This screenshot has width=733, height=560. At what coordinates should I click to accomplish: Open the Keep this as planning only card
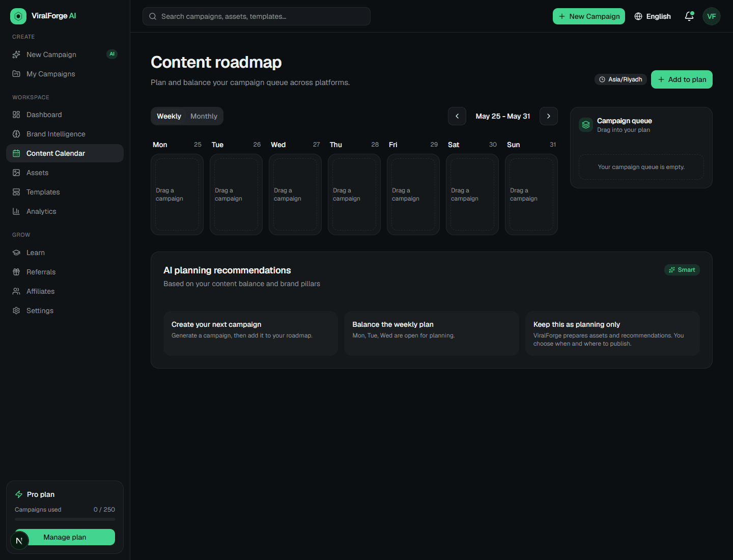point(612,333)
